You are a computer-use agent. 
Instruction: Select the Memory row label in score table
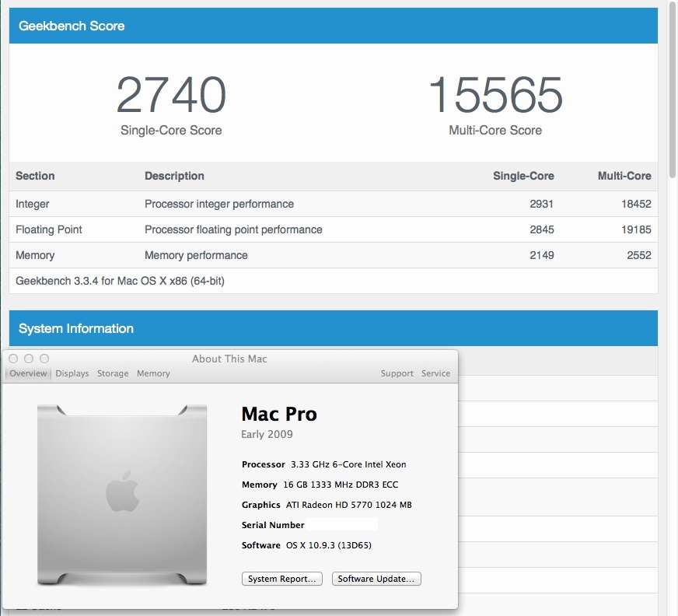(35, 255)
